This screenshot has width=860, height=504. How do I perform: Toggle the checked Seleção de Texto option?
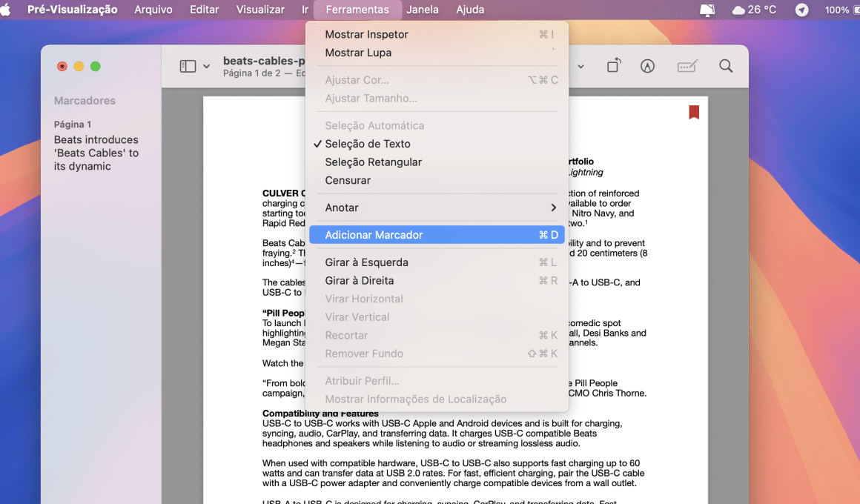coord(437,144)
